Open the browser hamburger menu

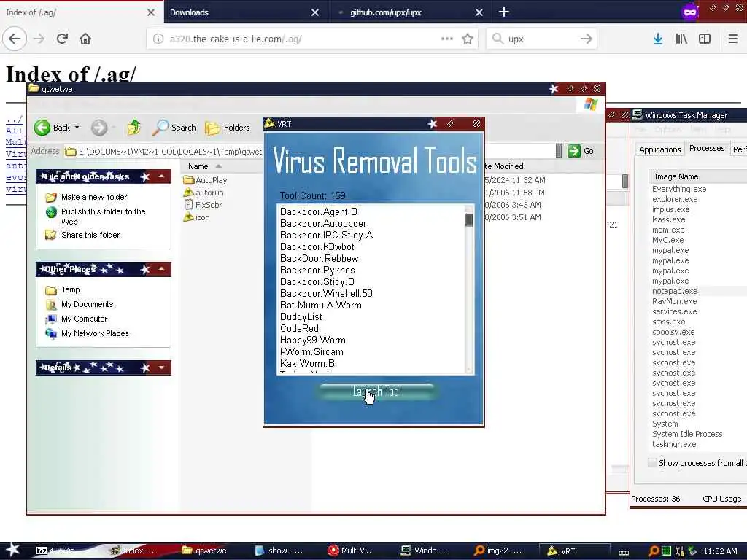732,39
